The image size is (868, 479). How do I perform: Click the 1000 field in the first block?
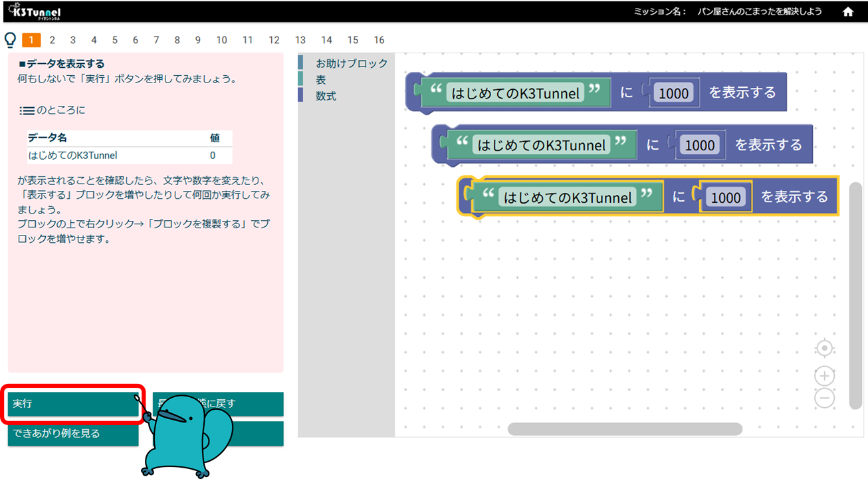673,93
